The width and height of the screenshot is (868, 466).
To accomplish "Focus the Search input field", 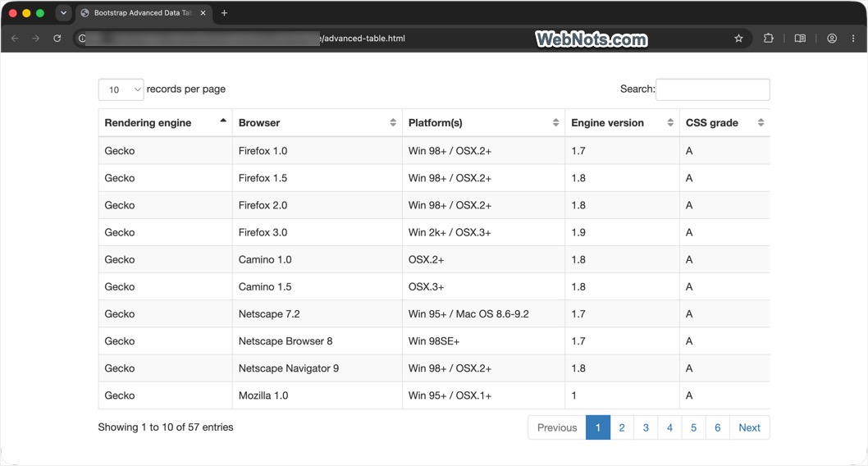I will coord(712,89).
